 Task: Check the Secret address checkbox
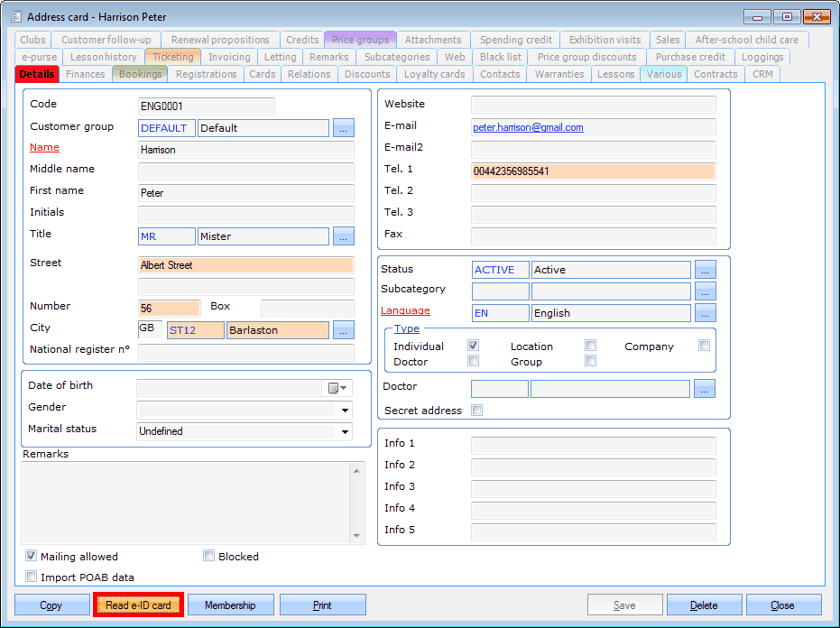(x=477, y=411)
